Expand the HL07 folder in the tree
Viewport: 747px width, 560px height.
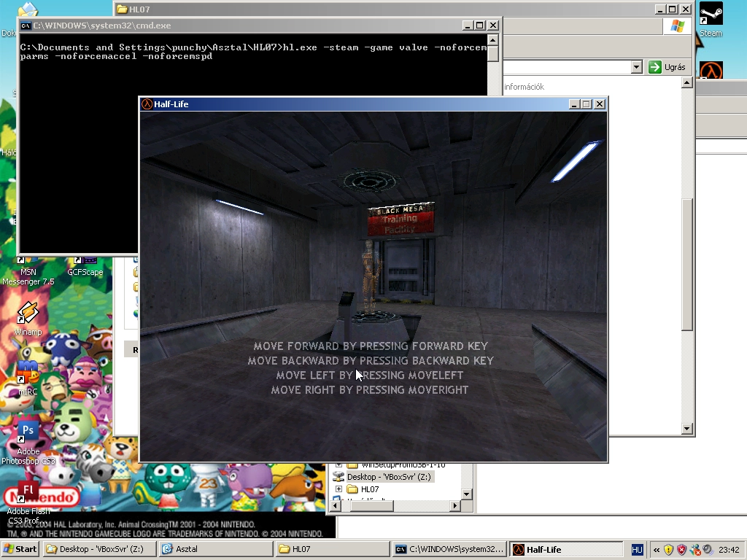click(338, 489)
